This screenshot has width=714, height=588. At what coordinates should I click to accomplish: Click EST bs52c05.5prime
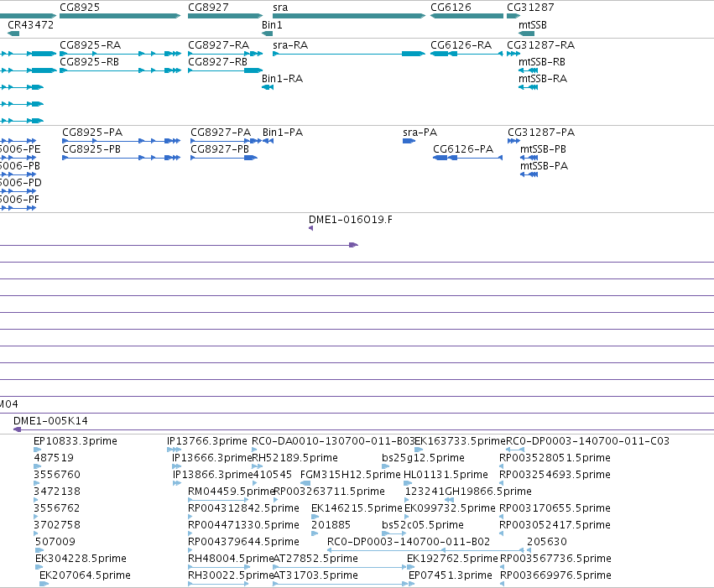[x=423, y=525]
